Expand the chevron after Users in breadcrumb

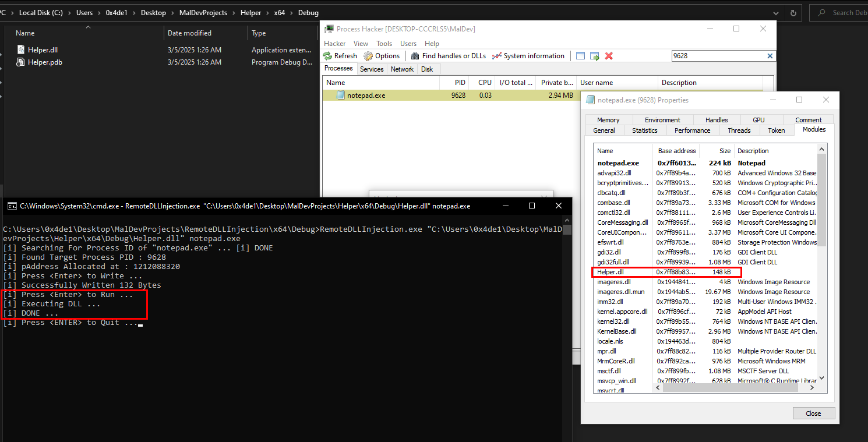99,13
